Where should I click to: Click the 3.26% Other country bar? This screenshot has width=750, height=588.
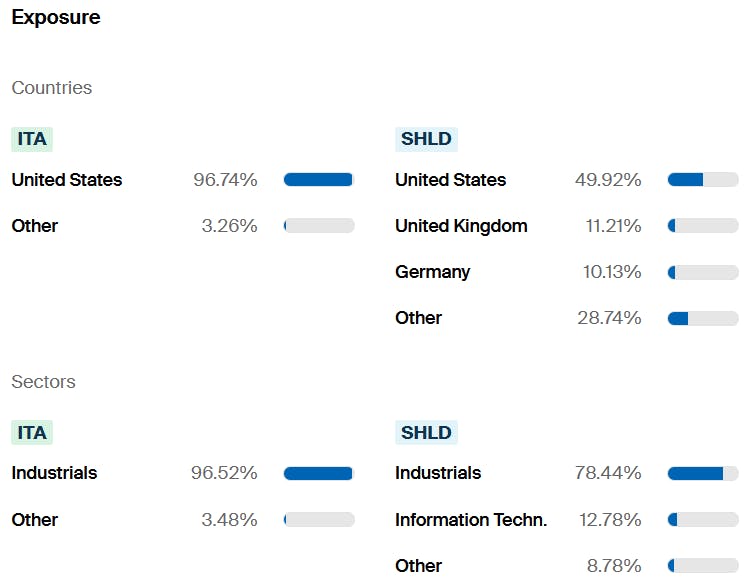319,226
